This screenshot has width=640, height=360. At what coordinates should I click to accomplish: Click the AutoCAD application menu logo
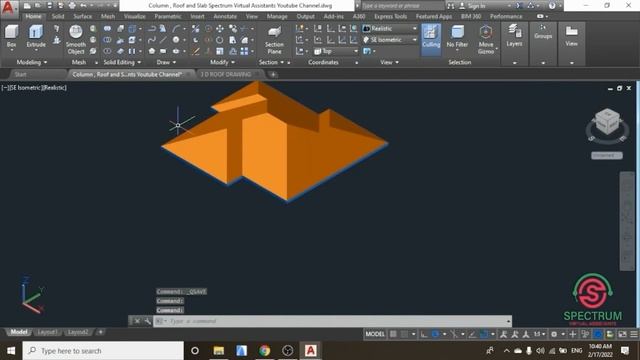[8, 8]
